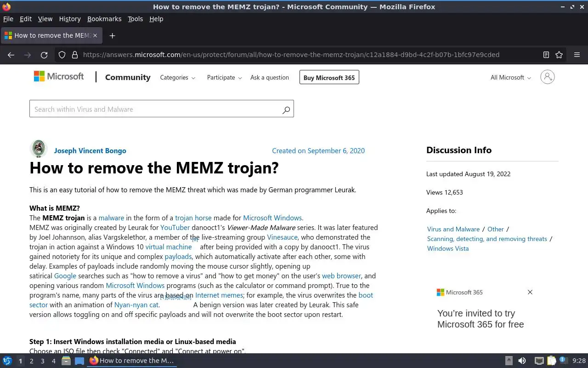
Task: Follow the Google link
Action: 65,276
